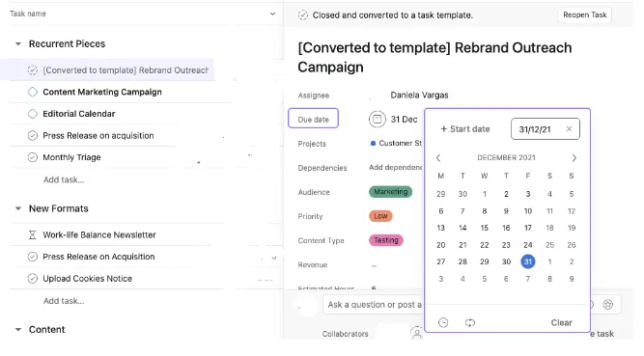The image size is (644, 356).
Task: Toggle completion of Press Release on acquisition in Recurrent Pieces
Action: click(33, 135)
